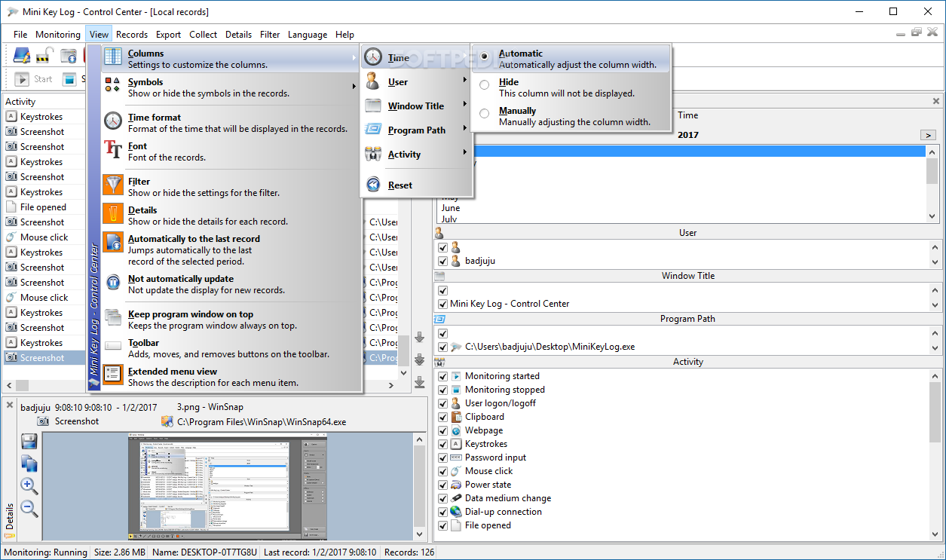
Task: Open the Export menu
Action: pyautogui.click(x=168, y=34)
